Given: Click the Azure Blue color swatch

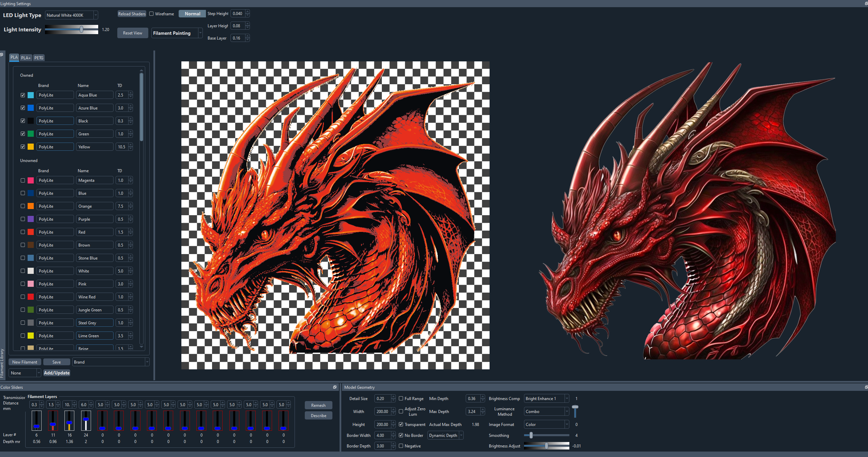Looking at the screenshot, I should [31, 108].
